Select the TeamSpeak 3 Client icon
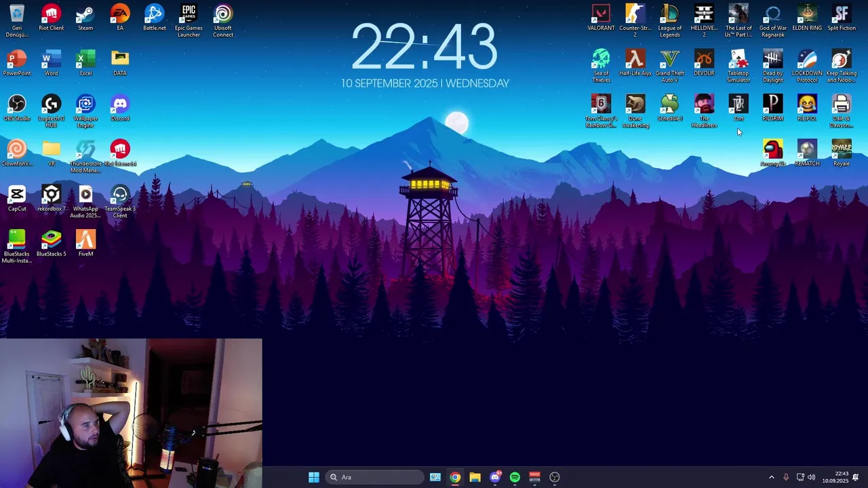The height and width of the screenshot is (488, 868). pos(120,202)
